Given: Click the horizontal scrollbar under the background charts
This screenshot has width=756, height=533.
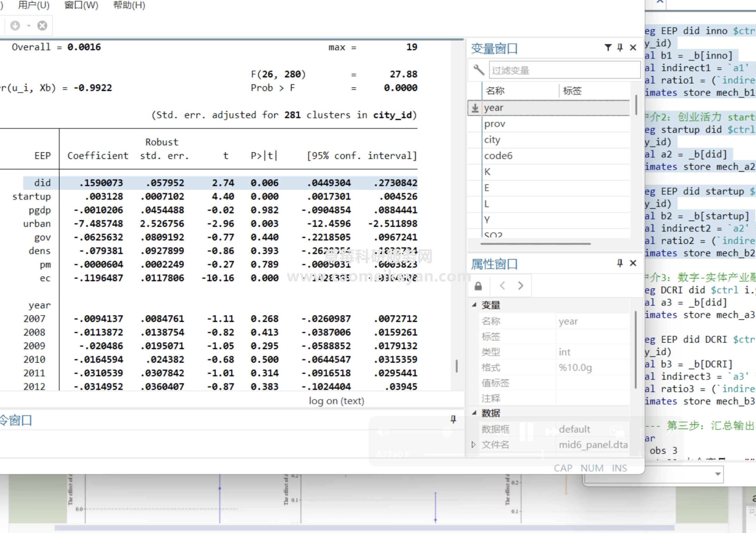Looking at the screenshot, I should pos(365,528).
